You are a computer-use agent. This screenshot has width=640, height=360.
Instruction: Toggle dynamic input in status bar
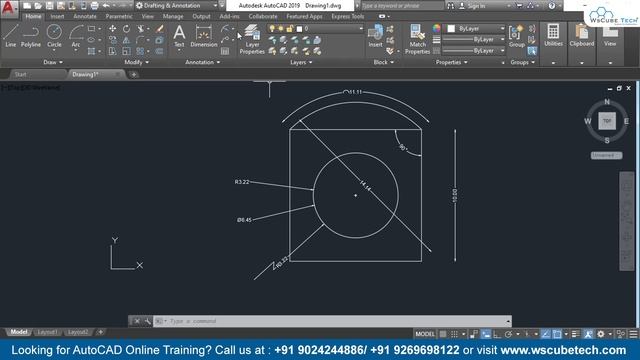(x=486, y=334)
